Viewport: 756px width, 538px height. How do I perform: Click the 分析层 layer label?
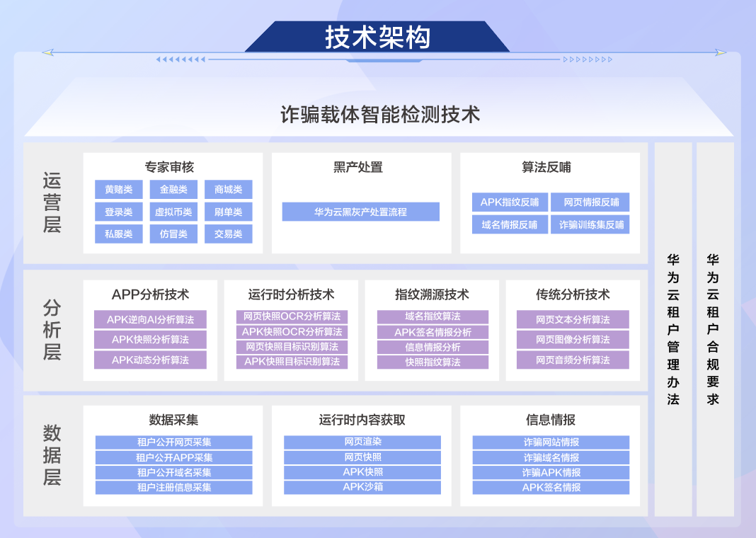click(x=52, y=330)
